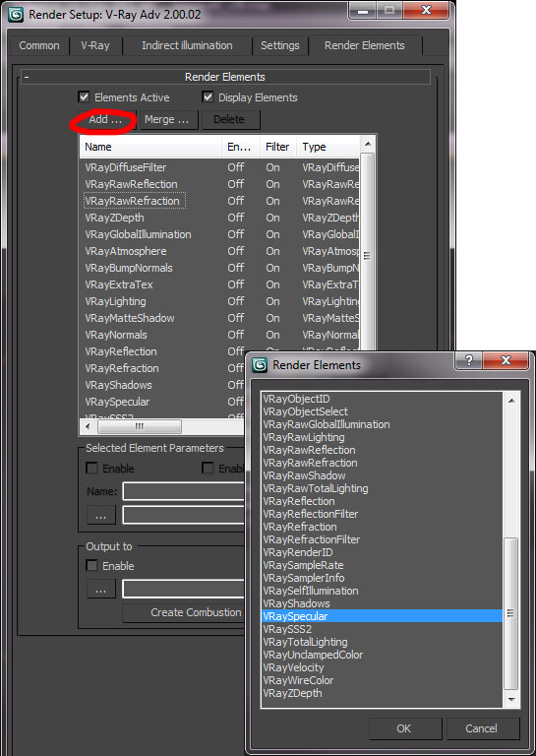This screenshot has height=756, width=536.
Task: Open the Indirect illumination tab
Action: pyautogui.click(x=187, y=45)
